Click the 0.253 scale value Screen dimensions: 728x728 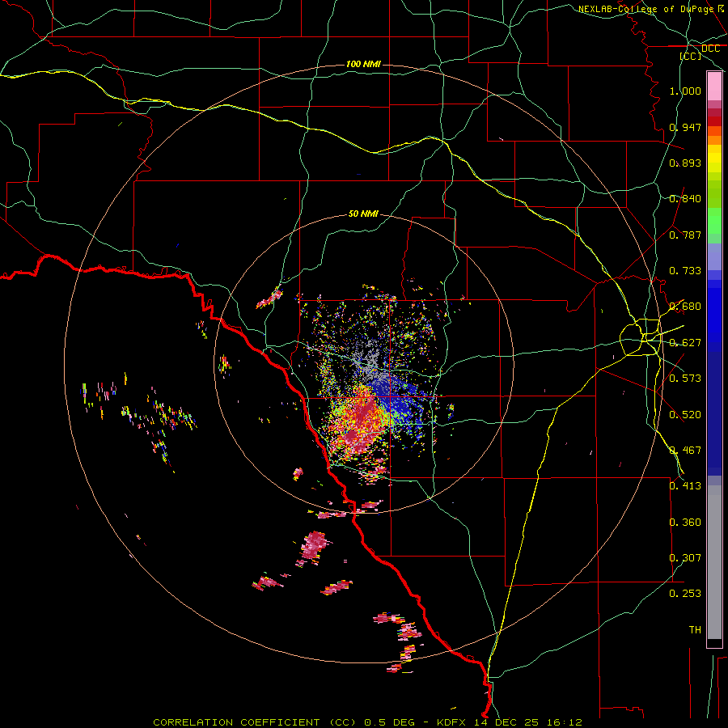click(x=685, y=594)
